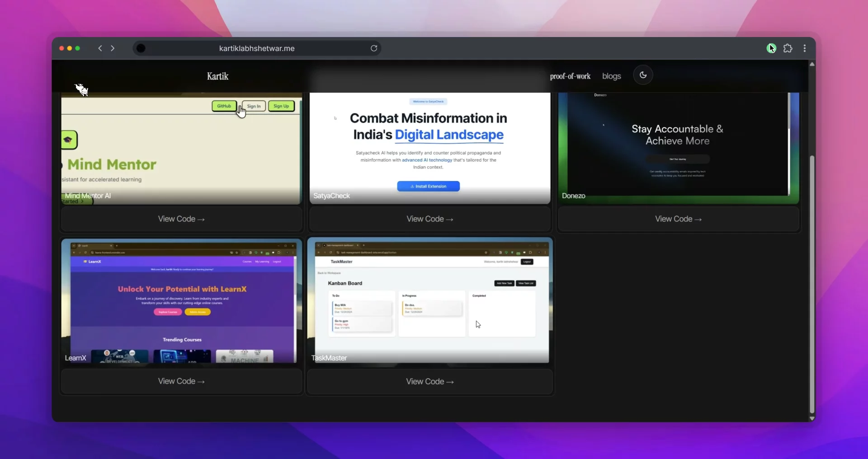Click the browser back arrow

tap(100, 48)
